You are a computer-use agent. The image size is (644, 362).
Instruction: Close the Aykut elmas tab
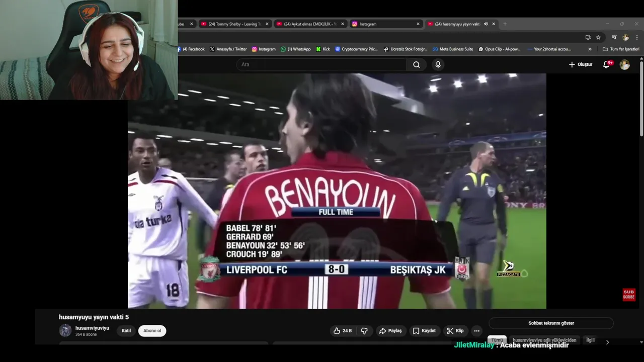point(343,24)
